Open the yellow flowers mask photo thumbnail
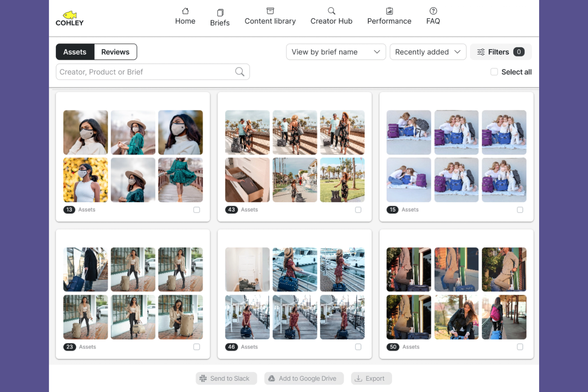This screenshot has height=392, width=588. (x=85, y=180)
